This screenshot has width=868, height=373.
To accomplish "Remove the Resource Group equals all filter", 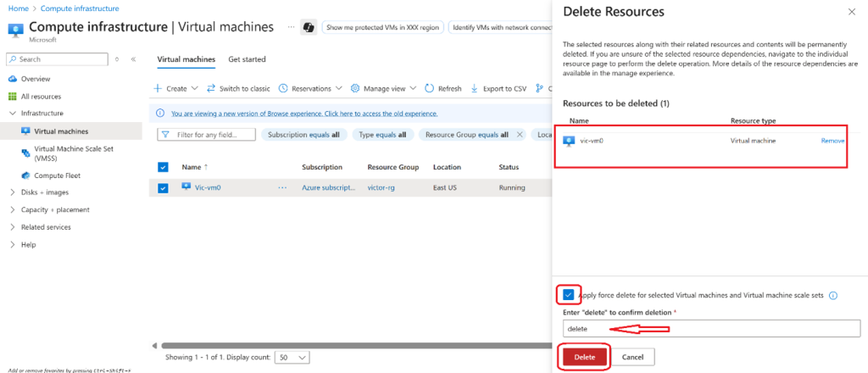I will click(x=520, y=135).
